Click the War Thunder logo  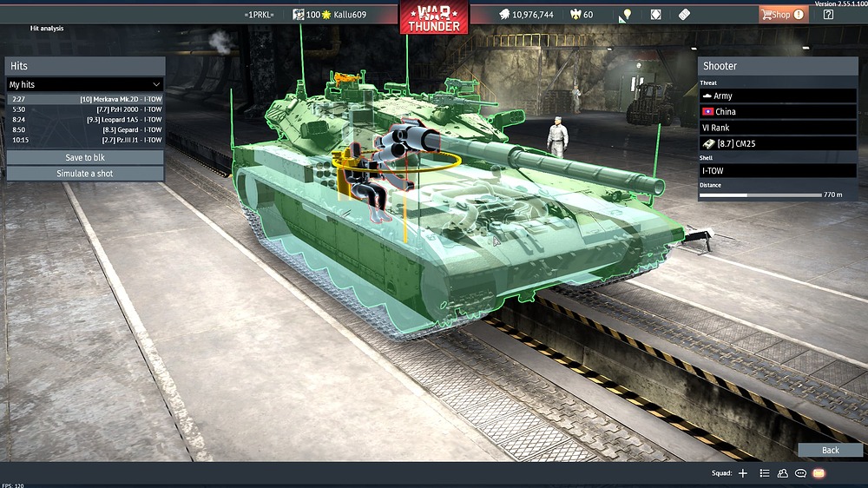(434, 19)
